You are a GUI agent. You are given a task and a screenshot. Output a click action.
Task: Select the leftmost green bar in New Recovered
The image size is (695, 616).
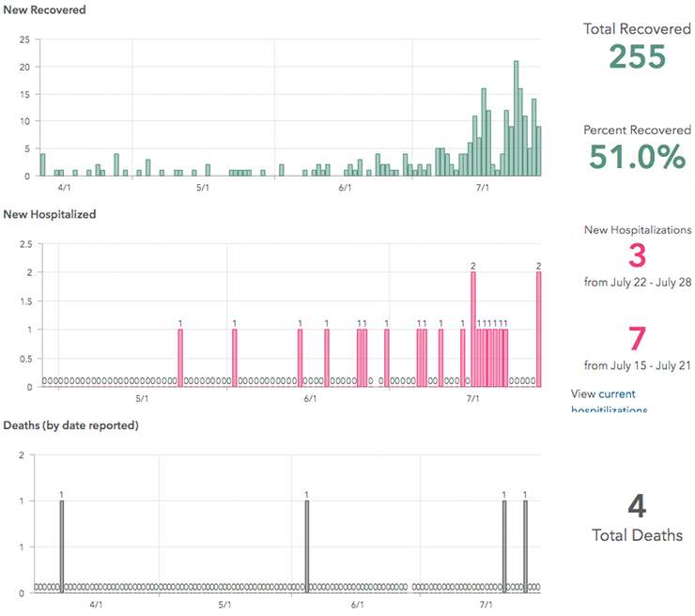pyautogui.click(x=42, y=165)
